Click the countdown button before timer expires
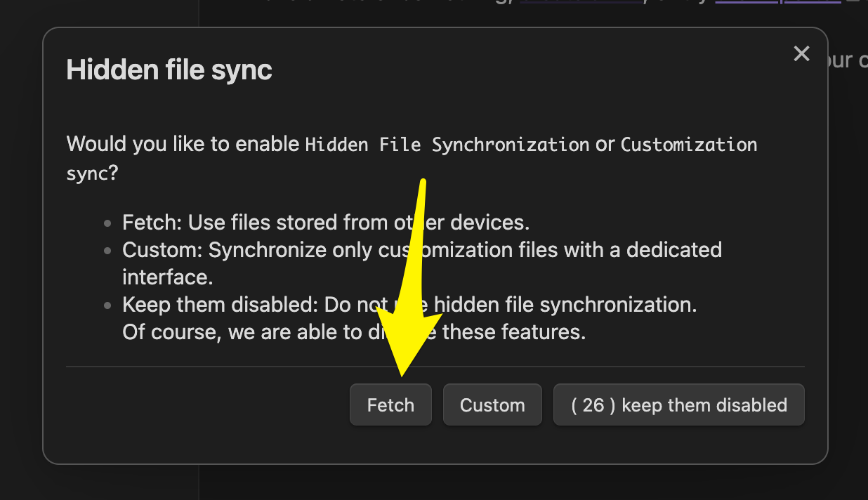Viewport: 868px width, 500px height. [x=678, y=404]
